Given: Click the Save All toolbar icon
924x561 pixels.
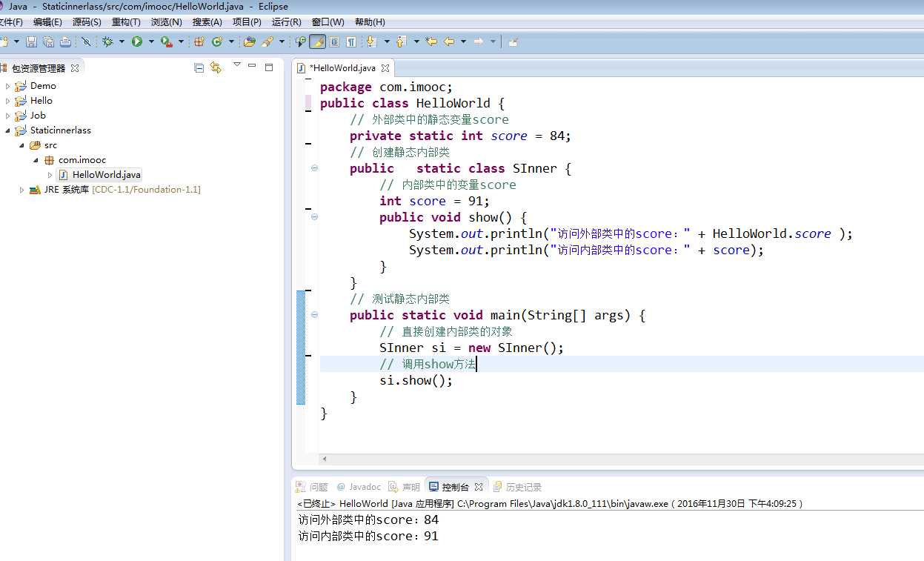Looking at the screenshot, I should pyautogui.click(x=48, y=42).
